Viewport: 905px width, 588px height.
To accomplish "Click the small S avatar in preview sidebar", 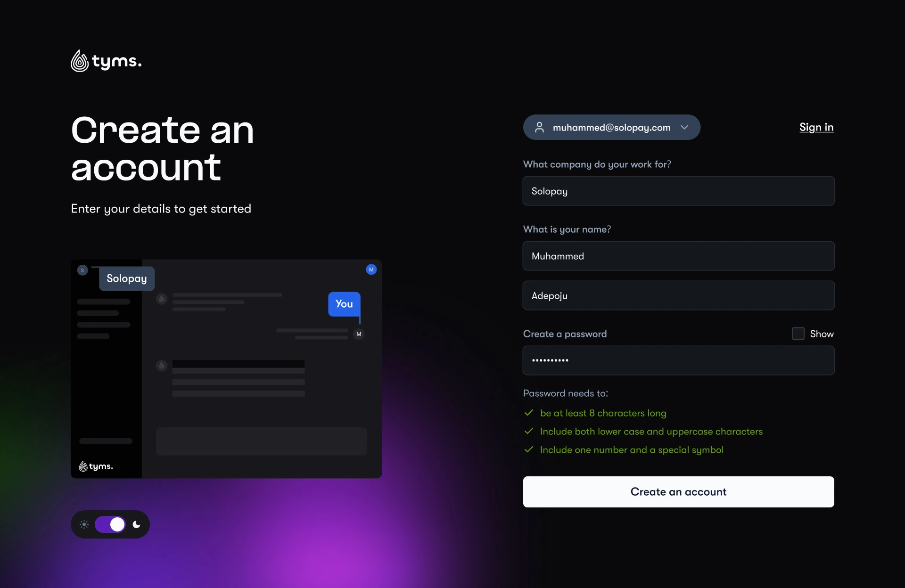I will tap(82, 270).
